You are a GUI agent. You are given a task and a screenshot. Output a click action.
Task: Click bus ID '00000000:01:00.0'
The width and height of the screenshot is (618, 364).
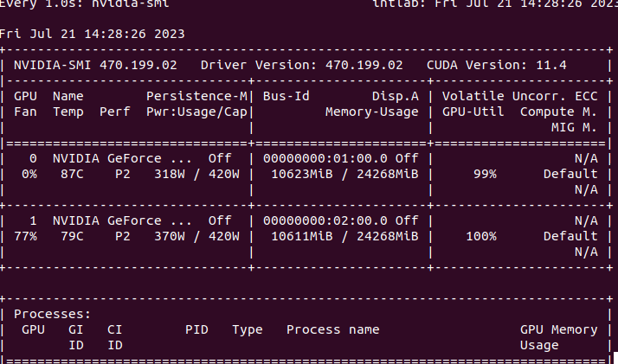[x=325, y=158]
